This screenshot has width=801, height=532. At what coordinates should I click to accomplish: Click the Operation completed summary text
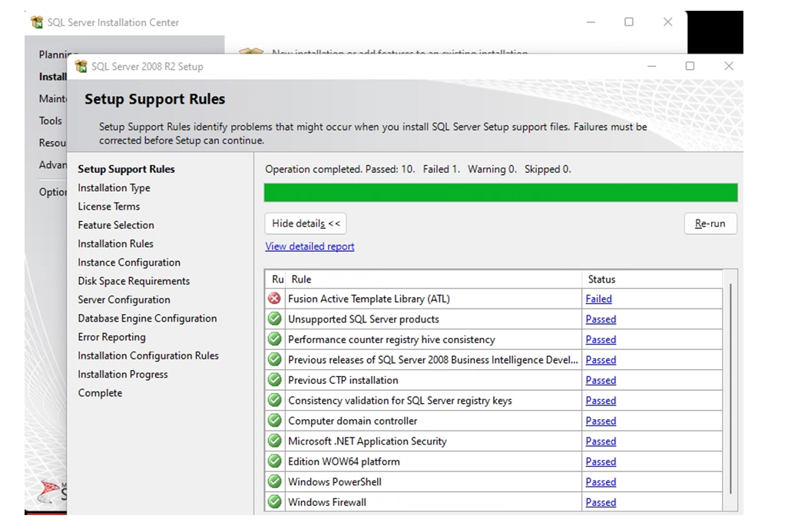click(418, 169)
